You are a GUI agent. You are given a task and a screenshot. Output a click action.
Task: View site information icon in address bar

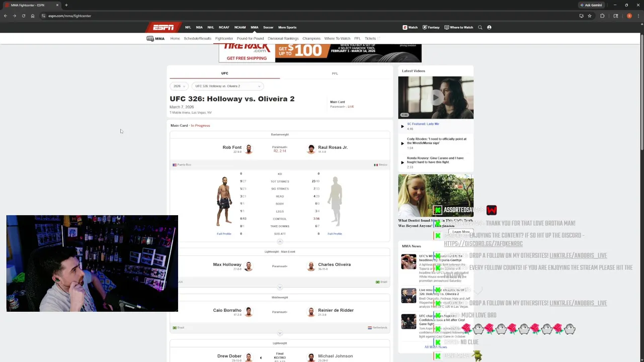[x=44, y=16]
